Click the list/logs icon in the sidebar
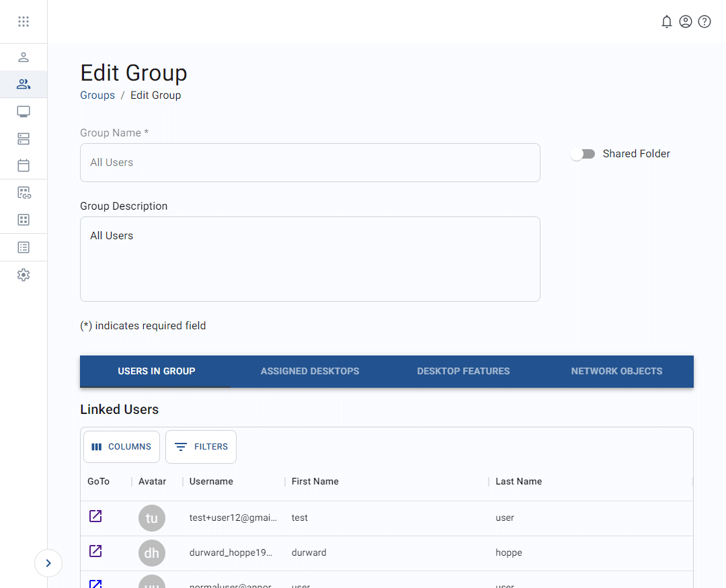This screenshot has height=588, width=726. (x=24, y=247)
